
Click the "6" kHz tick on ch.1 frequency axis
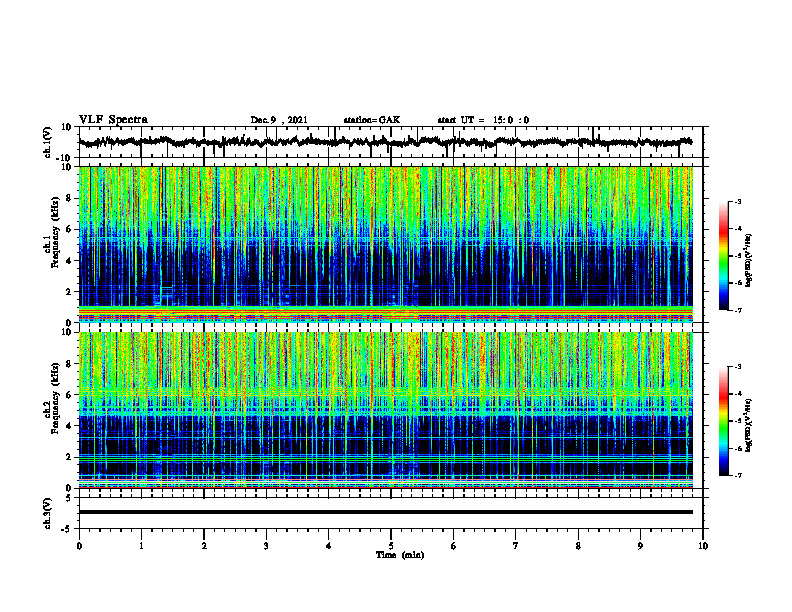(70, 229)
